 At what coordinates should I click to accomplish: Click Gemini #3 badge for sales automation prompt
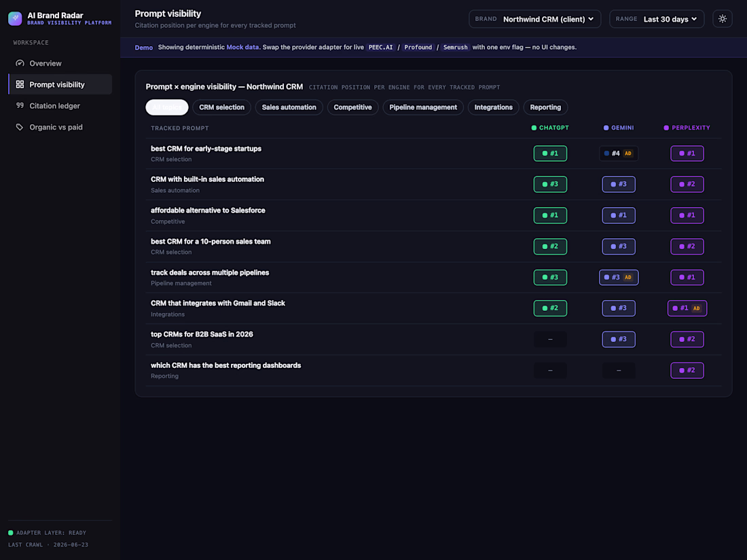point(619,184)
